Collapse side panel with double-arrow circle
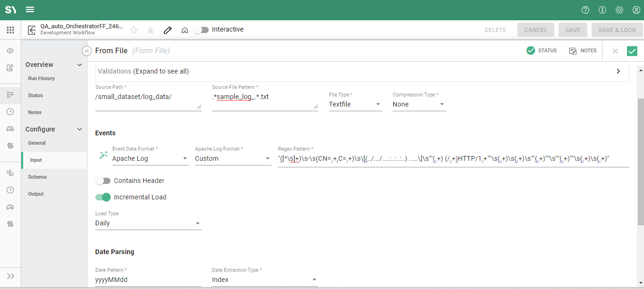644x289 pixels. click(87, 51)
